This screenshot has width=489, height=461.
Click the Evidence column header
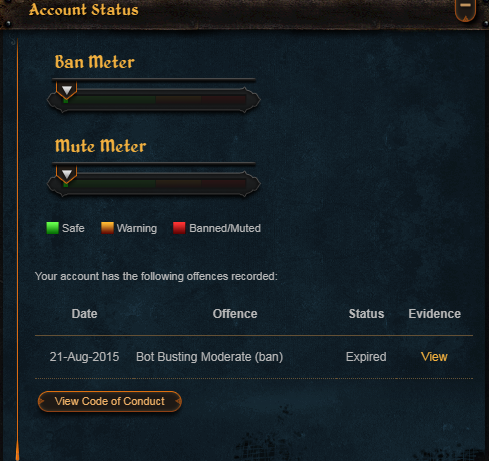(435, 314)
